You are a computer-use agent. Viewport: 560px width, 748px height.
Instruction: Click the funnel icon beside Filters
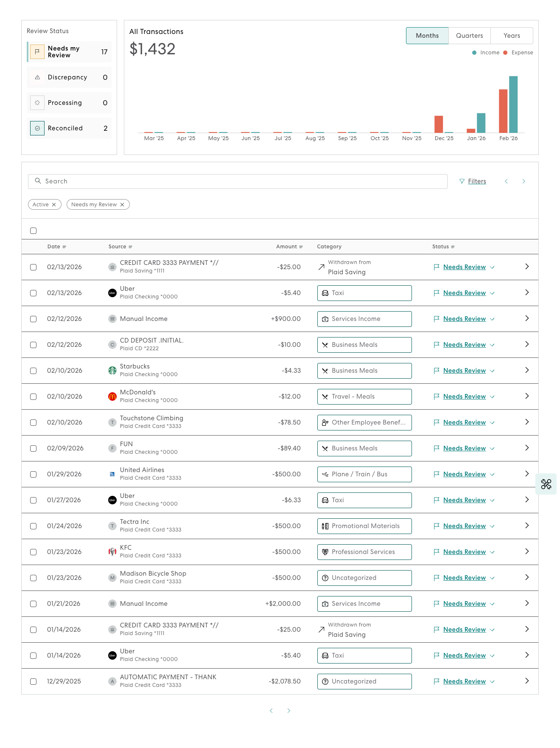(462, 181)
